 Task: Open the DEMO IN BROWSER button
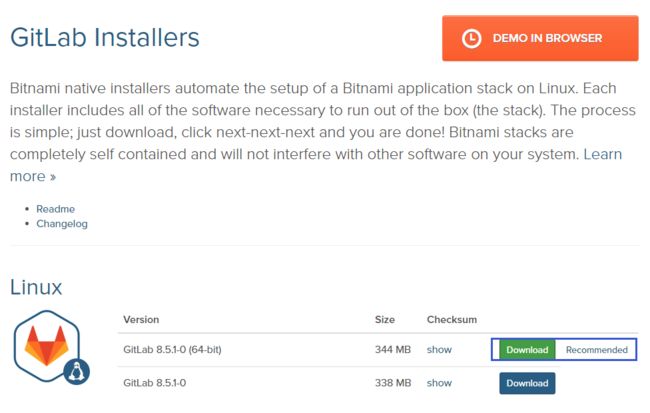tap(540, 38)
